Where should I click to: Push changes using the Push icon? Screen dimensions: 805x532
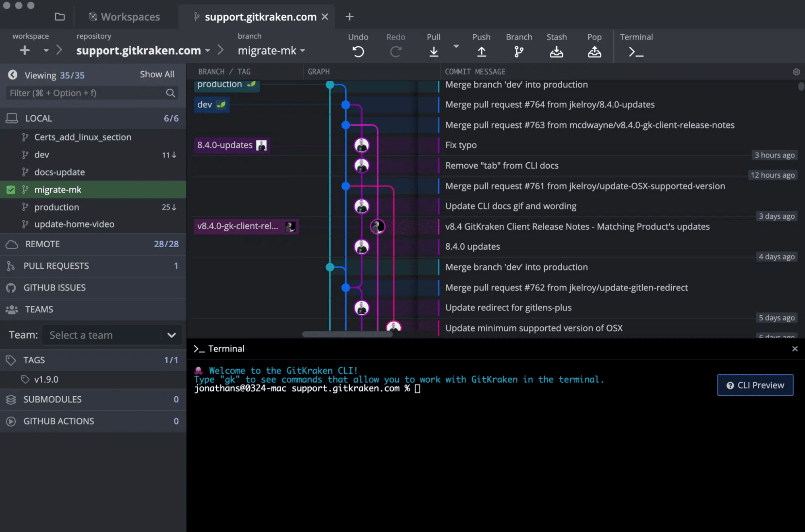pos(482,51)
